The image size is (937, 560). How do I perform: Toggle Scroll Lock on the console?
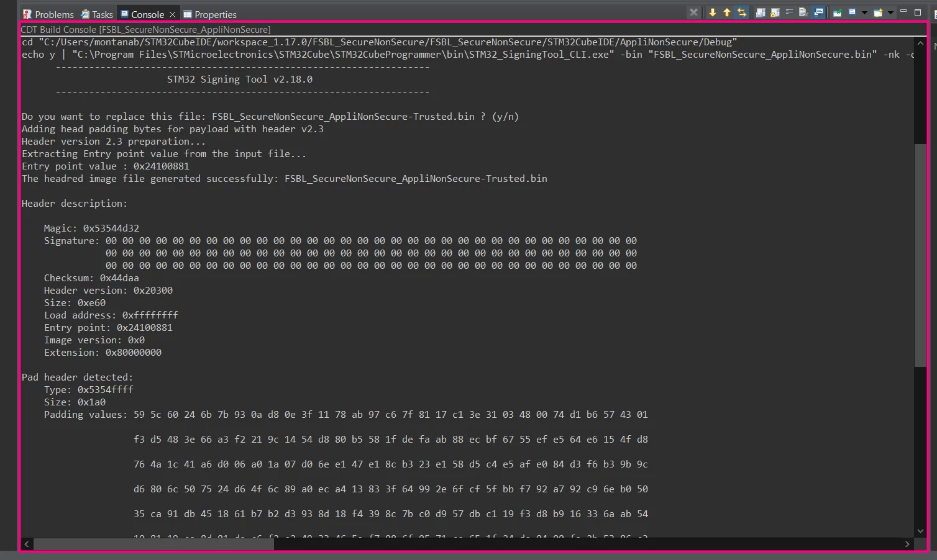pos(775,12)
